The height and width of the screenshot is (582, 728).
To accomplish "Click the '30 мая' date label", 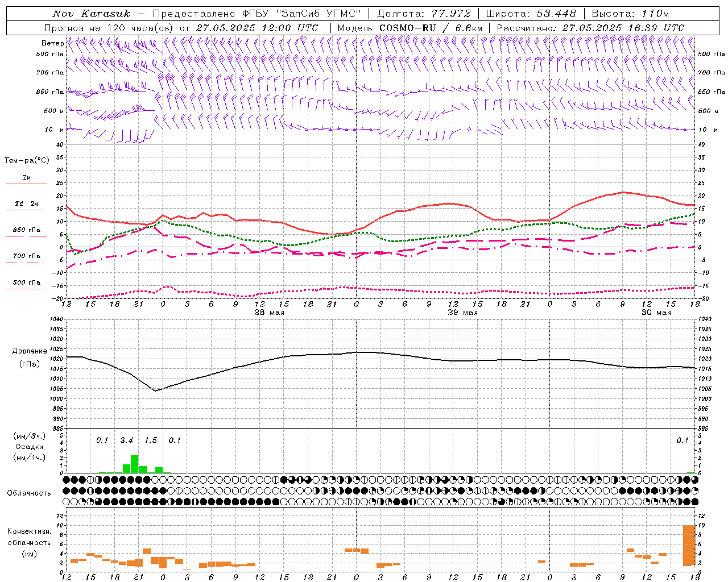I will coord(656,313).
